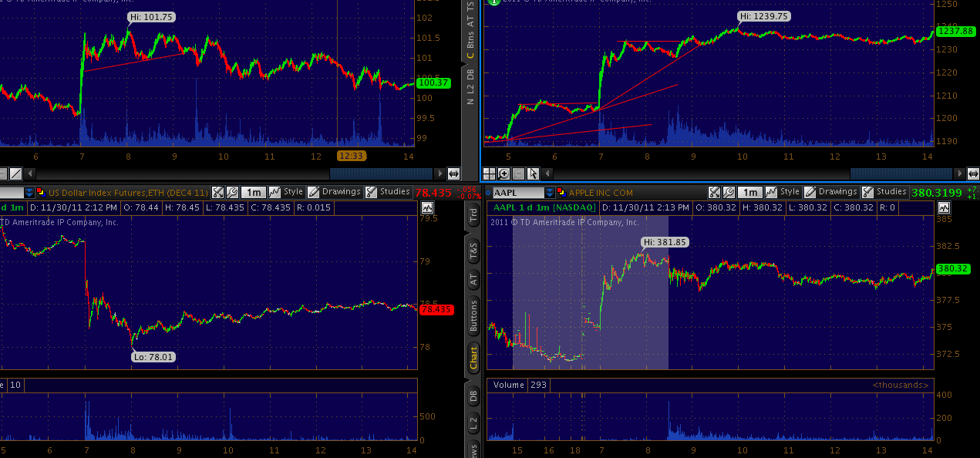
Task: Select the trendline drawing tool in top-left chart
Action: click(x=15, y=174)
